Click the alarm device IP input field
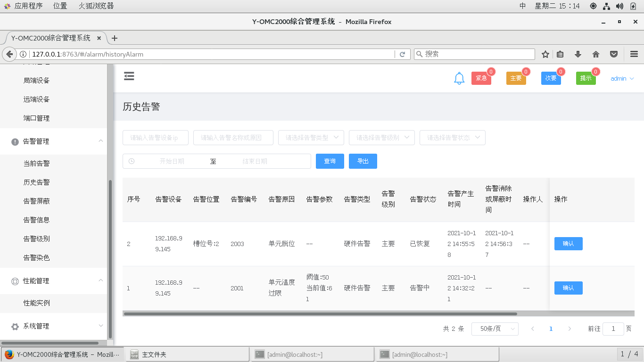This screenshot has height=362, width=644. (x=156, y=138)
